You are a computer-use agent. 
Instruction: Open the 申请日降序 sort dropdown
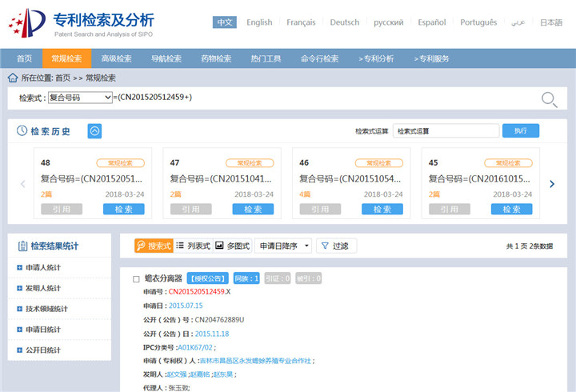pos(283,246)
